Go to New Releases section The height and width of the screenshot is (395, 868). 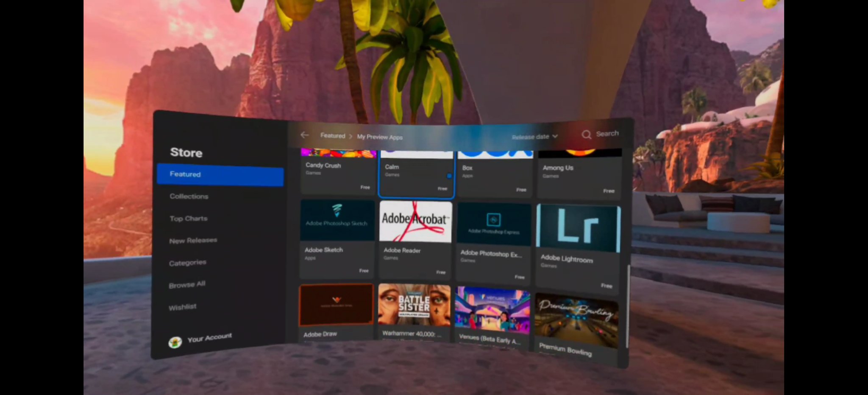[193, 241]
